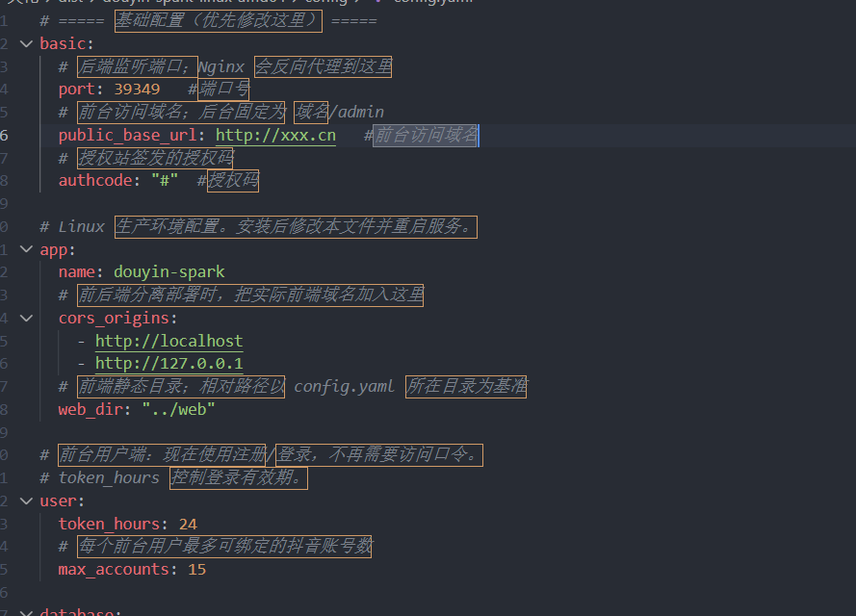Click the "../web" path value

coord(178,409)
